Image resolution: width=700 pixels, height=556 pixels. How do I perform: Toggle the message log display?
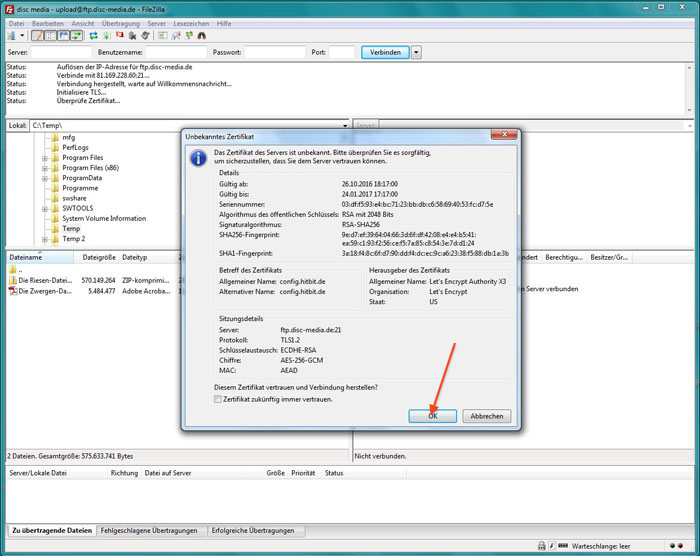[38, 36]
